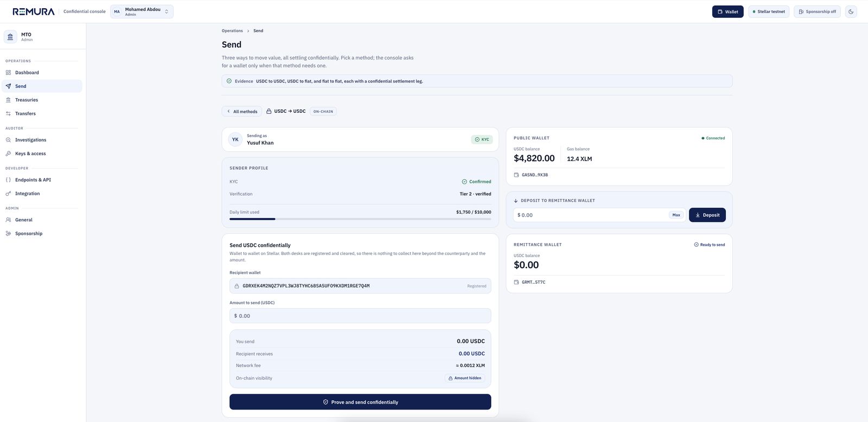Click Prove and send confidentially button

360,402
